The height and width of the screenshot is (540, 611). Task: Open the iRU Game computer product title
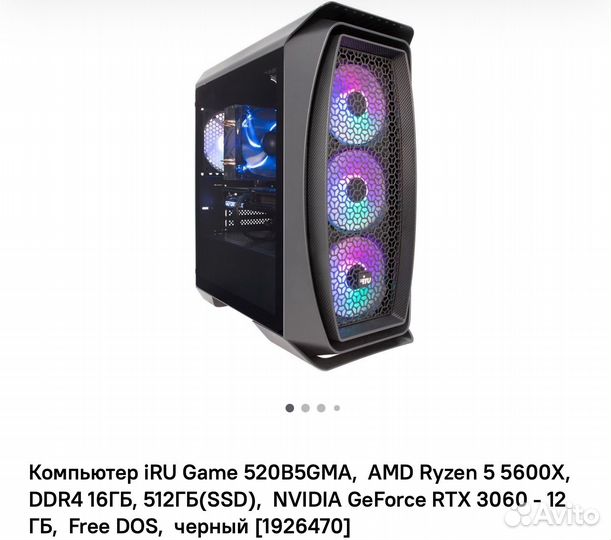[x=299, y=500]
